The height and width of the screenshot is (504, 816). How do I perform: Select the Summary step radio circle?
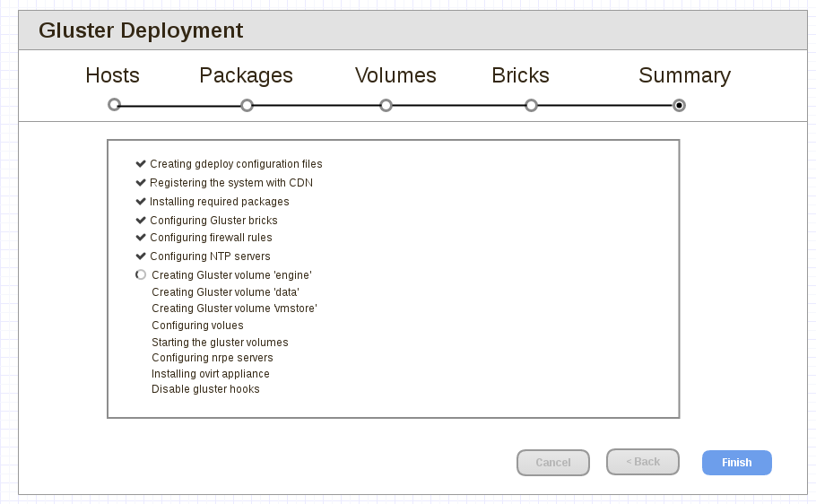(x=680, y=106)
